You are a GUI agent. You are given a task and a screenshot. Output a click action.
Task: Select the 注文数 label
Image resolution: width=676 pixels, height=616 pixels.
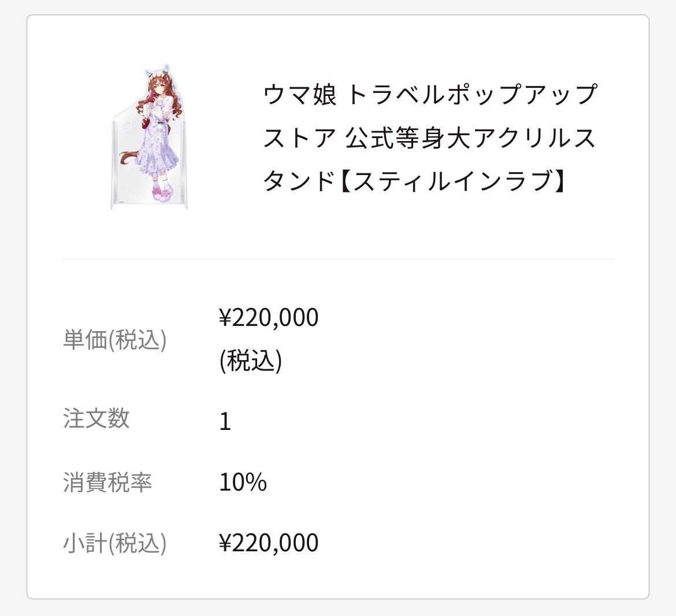coord(96,418)
